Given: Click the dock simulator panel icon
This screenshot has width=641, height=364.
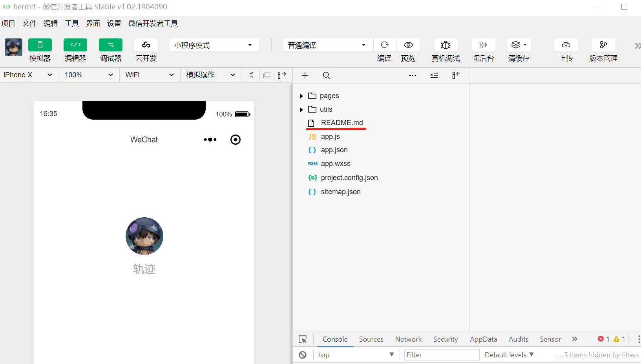Looking at the screenshot, I should tap(282, 75).
